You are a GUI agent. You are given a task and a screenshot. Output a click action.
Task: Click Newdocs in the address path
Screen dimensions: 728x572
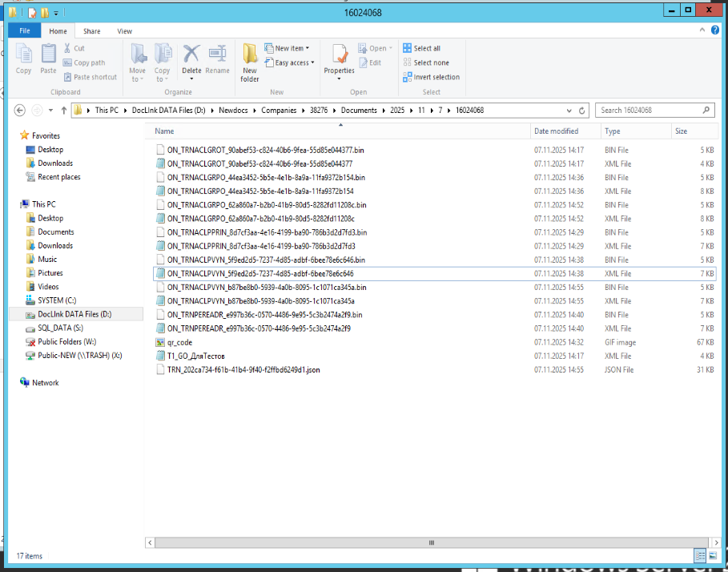pyautogui.click(x=233, y=111)
